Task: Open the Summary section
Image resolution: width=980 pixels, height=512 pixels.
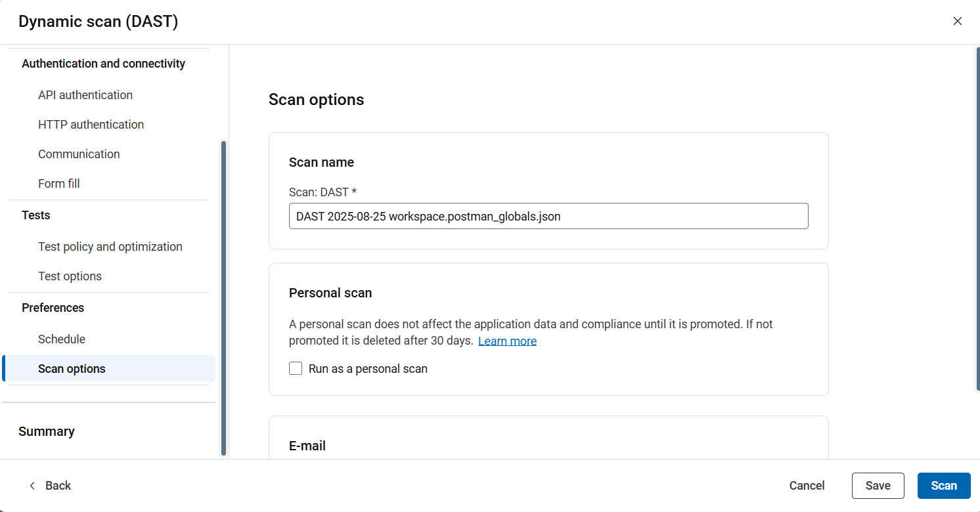Action: (46, 431)
